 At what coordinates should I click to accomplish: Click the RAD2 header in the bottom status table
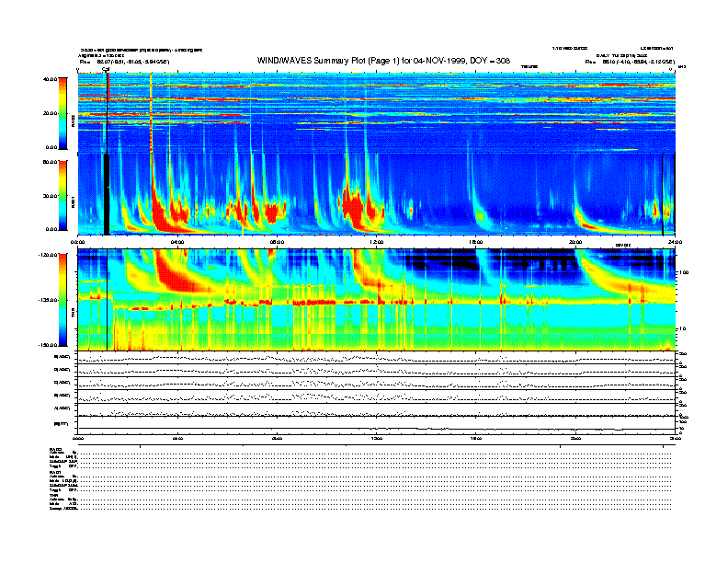click(55, 450)
